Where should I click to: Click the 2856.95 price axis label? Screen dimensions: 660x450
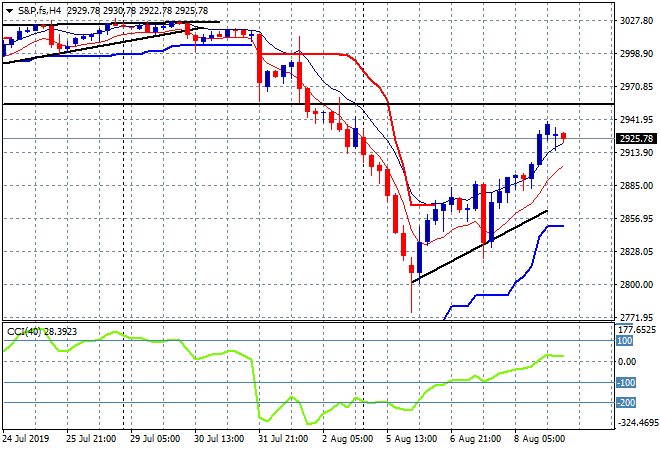636,218
